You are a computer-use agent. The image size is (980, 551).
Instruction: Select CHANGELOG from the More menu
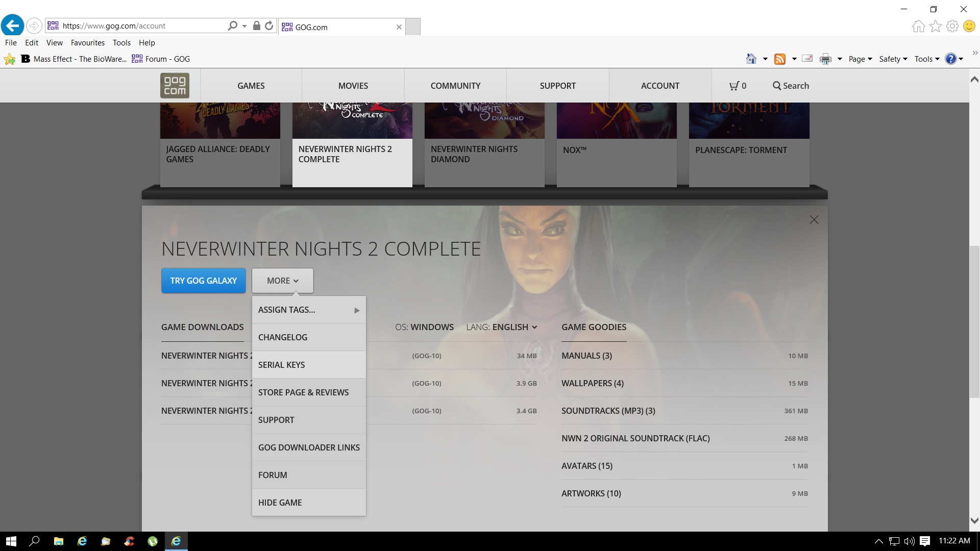309,337
